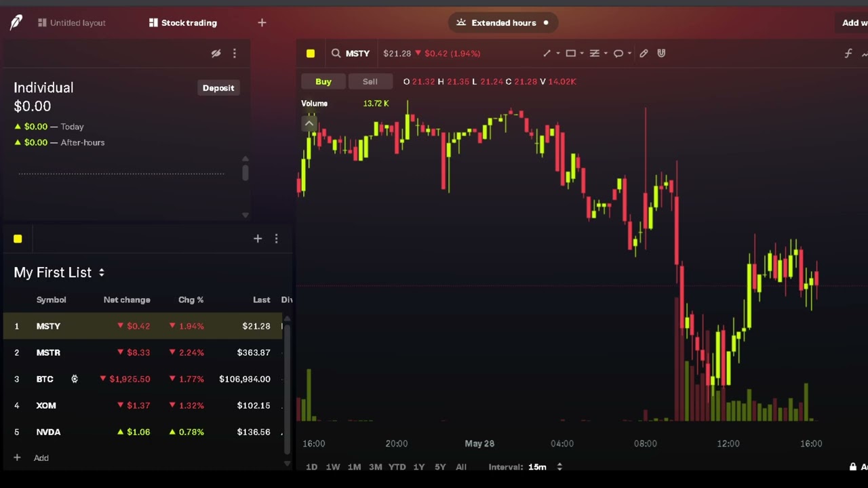
Task: Click the $0.00 After-hours return line
Action: point(59,142)
